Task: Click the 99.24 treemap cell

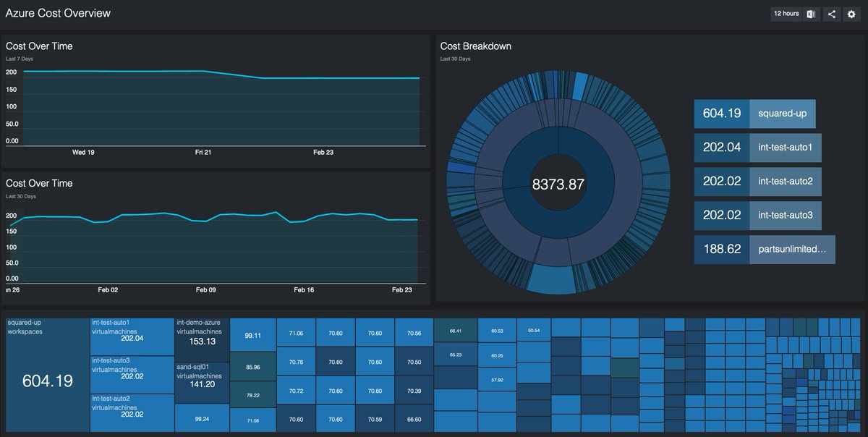Action: click(202, 417)
